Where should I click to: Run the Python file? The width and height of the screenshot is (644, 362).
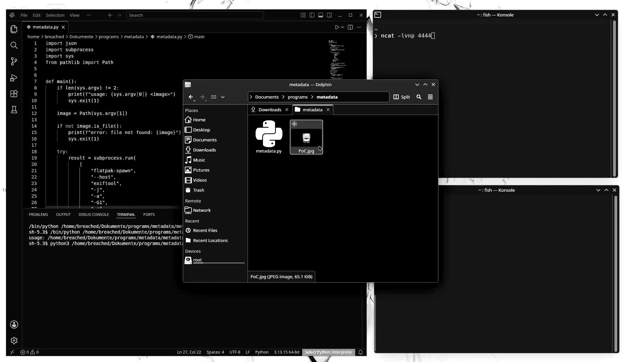tap(337, 27)
